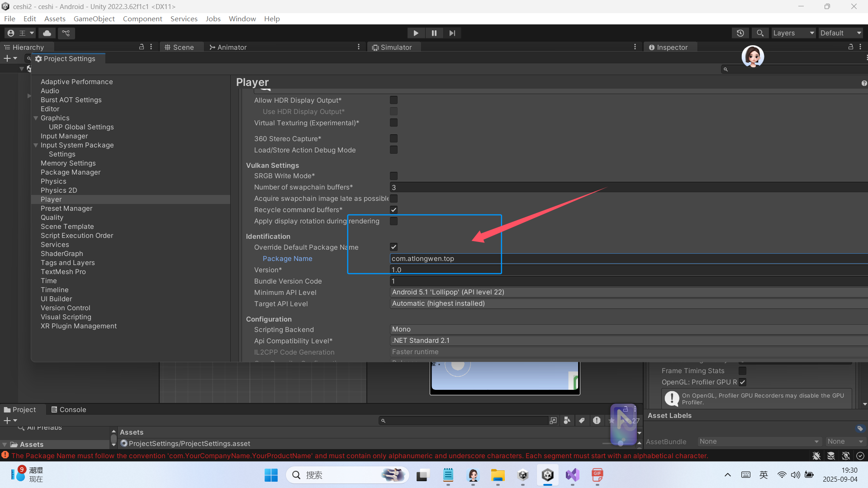Toggle Acquire swapchain image late checkbox
Screen dimensions: 868x488
pos(394,198)
